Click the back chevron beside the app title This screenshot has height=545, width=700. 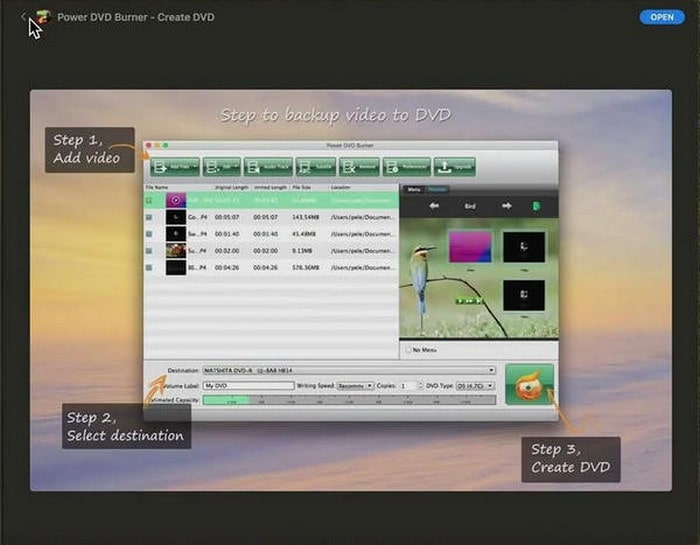pos(23,17)
